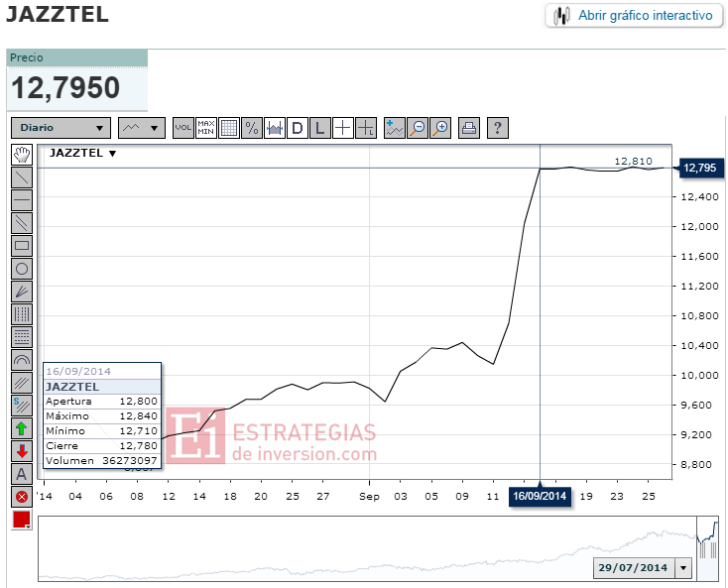This screenshot has height=588, width=728.
Task: Select the rectangle drawing tool
Action: tap(22, 246)
